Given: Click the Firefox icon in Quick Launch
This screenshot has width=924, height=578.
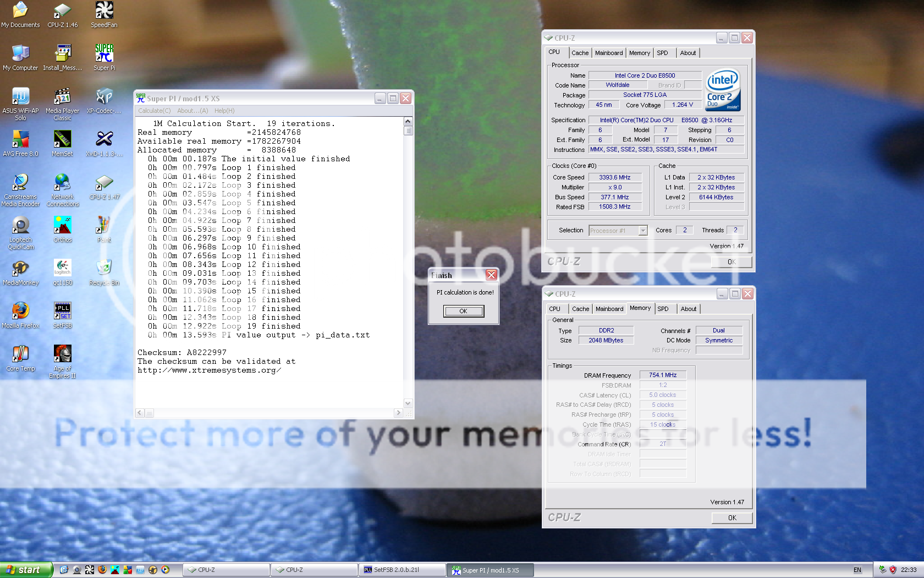Looking at the screenshot, I should [x=102, y=570].
